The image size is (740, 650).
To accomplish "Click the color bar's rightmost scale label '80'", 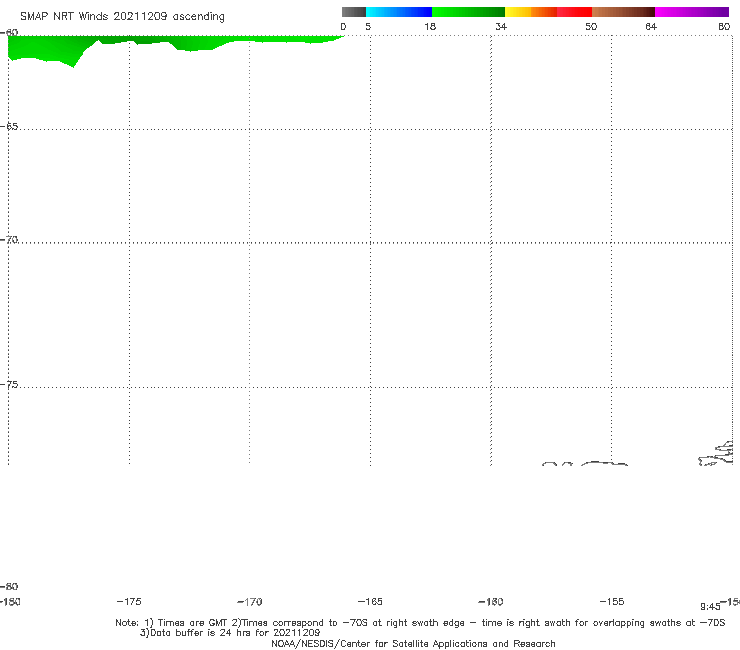I will click(724, 26).
